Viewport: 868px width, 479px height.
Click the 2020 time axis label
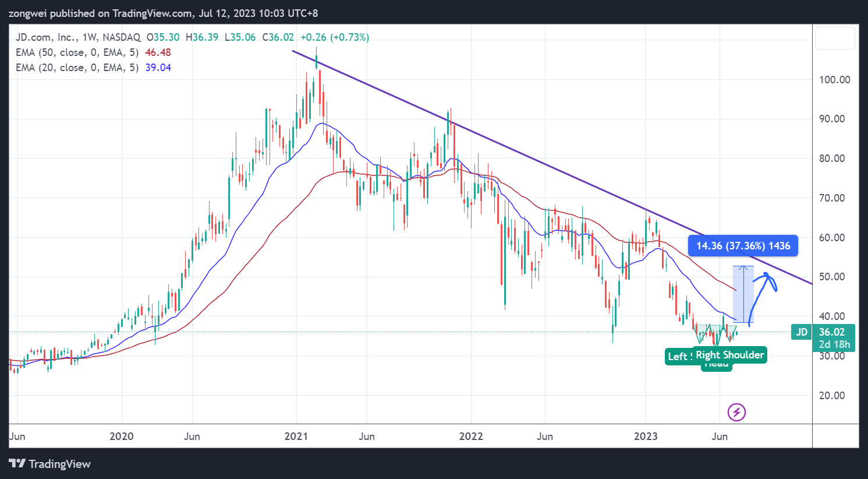tap(122, 436)
